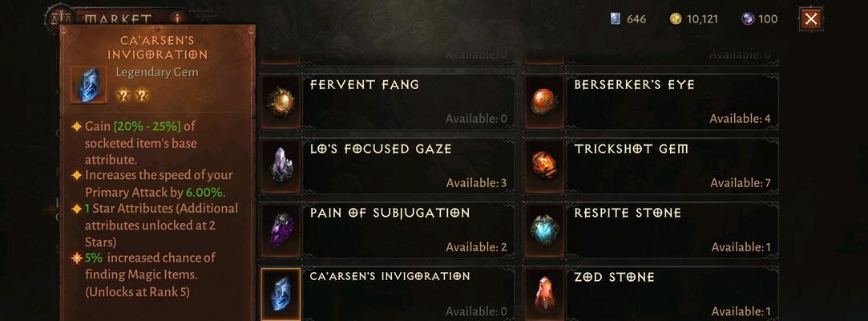This screenshot has width=868, height=321.
Task: Click the Fervent Fang gem icon
Action: pyautogui.click(x=280, y=102)
